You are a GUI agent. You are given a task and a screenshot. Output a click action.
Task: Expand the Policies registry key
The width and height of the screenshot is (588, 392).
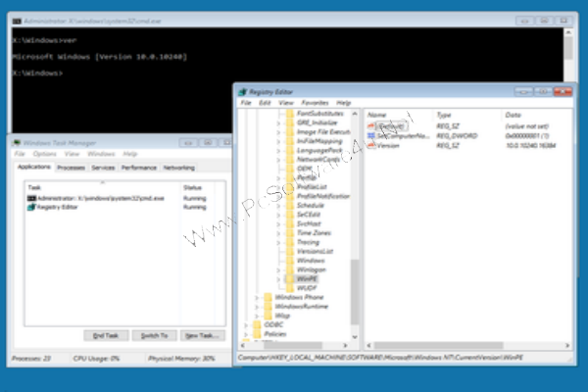[x=246, y=334]
